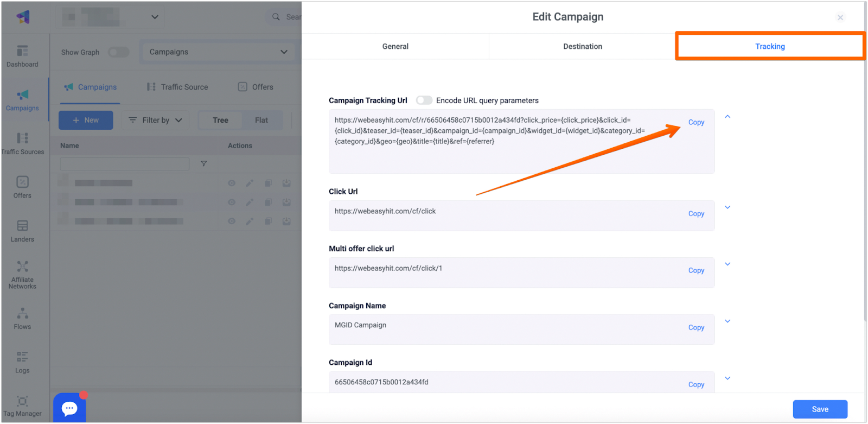Screen dimensions: 868x424
Task: Switch to the Destination tab
Action: tap(582, 47)
